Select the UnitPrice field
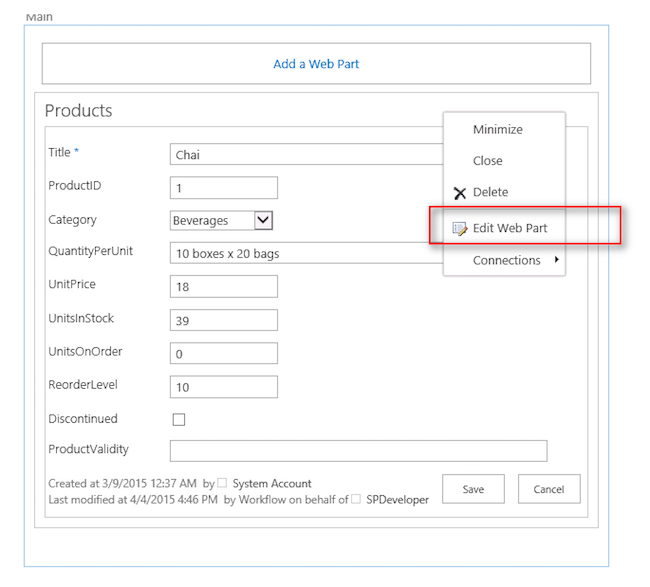650x587 pixels. pos(224,286)
